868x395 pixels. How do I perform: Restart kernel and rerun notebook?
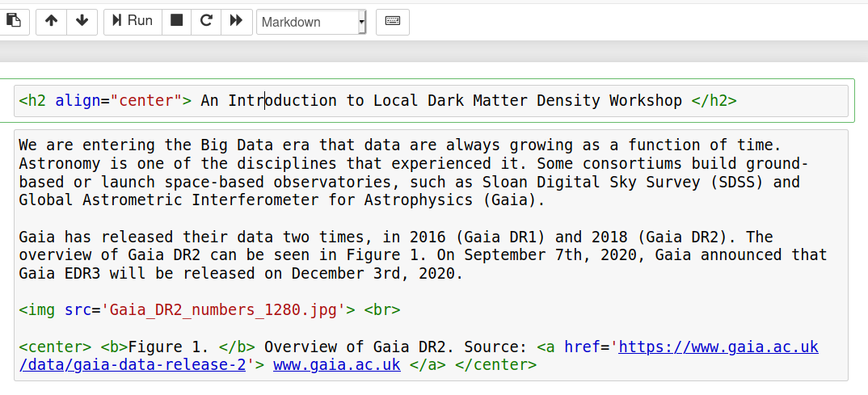click(236, 22)
